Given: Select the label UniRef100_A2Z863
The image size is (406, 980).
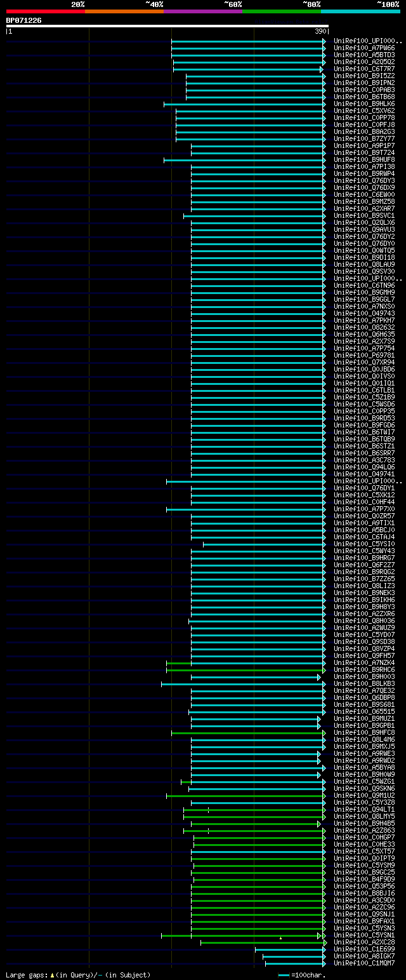Looking at the screenshot, I should click(x=364, y=831).
